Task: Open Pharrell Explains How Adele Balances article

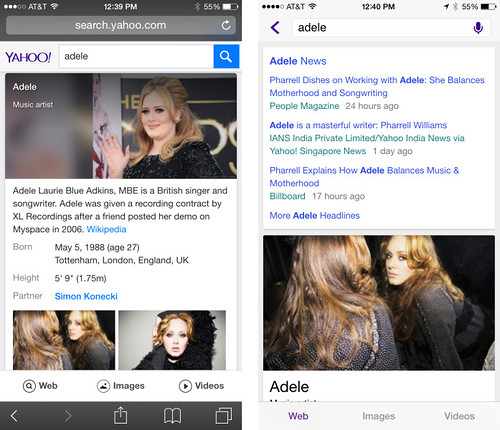Action: point(364,177)
